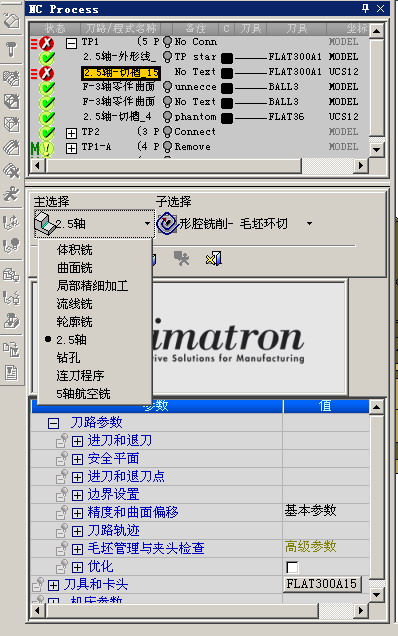
Task: Click the small icon beside 刀具和卡头 row
Action: tap(38, 584)
